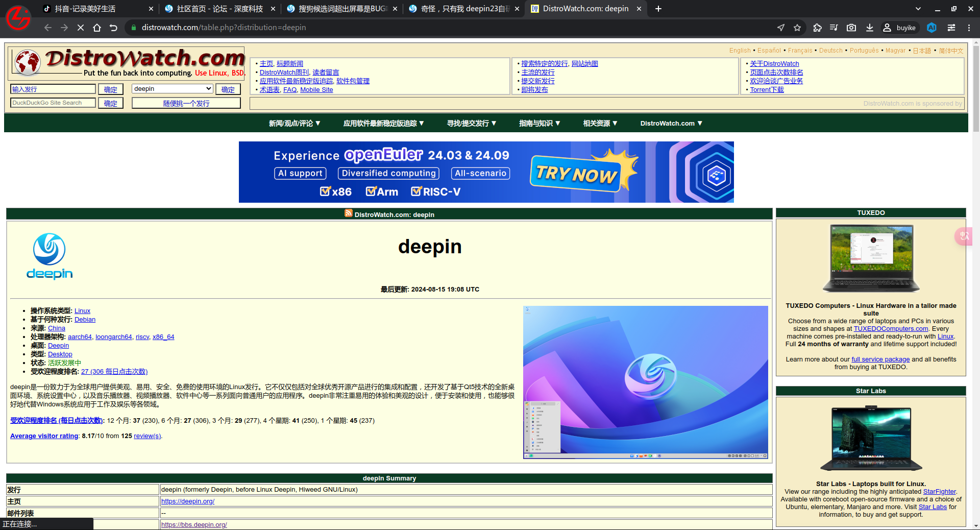This screenshot has width=980, height=530.
Task: Select English language link
Action: (x=740, y=51)
